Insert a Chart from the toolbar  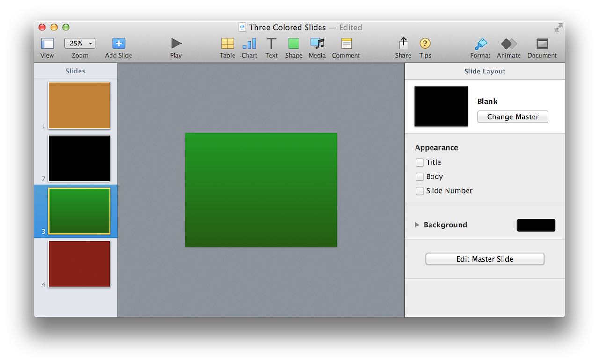(249, 44)
